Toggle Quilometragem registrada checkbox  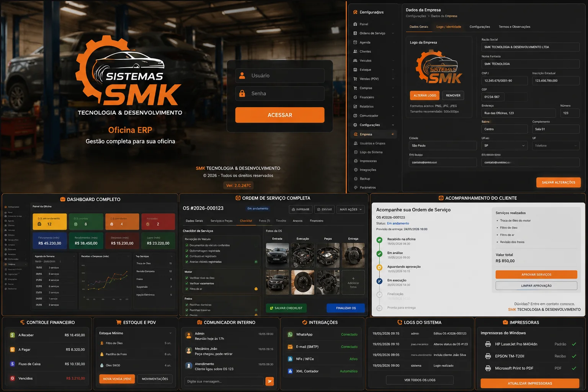click(x=187, y=251)
